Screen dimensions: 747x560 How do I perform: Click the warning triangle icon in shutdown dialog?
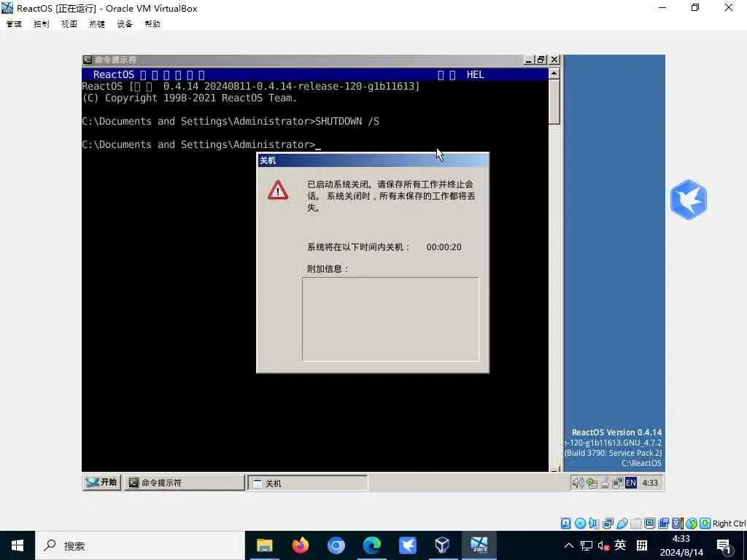[x=278, y=190]
